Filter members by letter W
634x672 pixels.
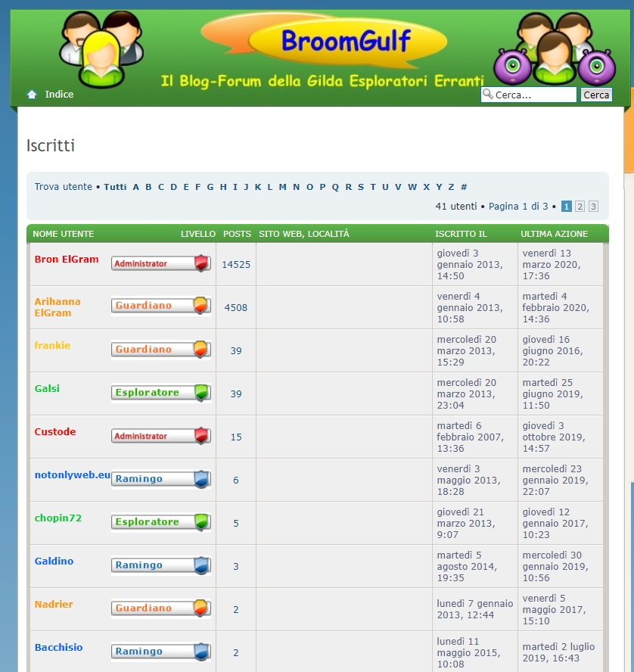pyautogui.click(x=412, y=187)
